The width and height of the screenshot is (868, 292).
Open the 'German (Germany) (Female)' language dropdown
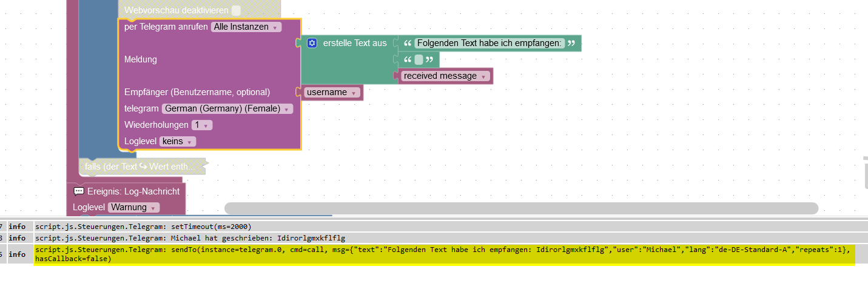227,108
